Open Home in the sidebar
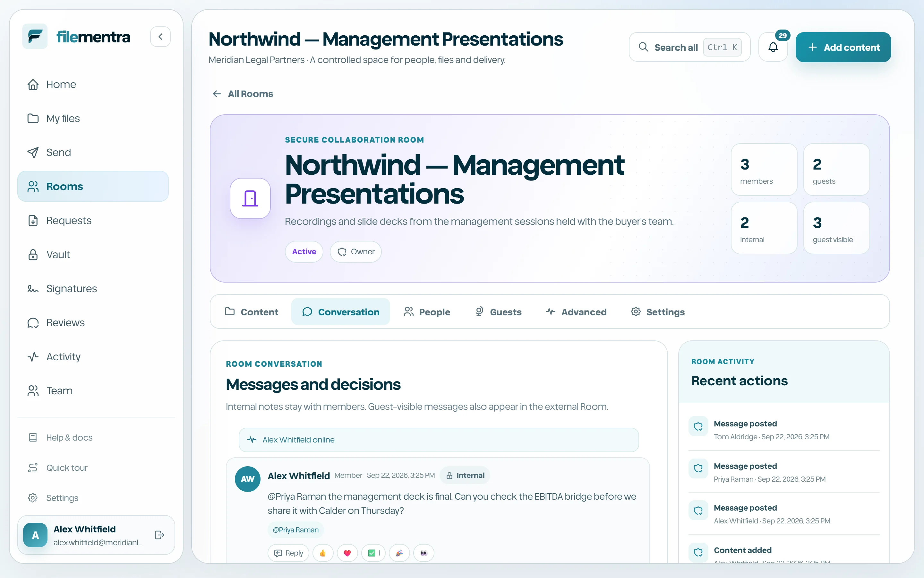924x578 pixels. point(93,84)
